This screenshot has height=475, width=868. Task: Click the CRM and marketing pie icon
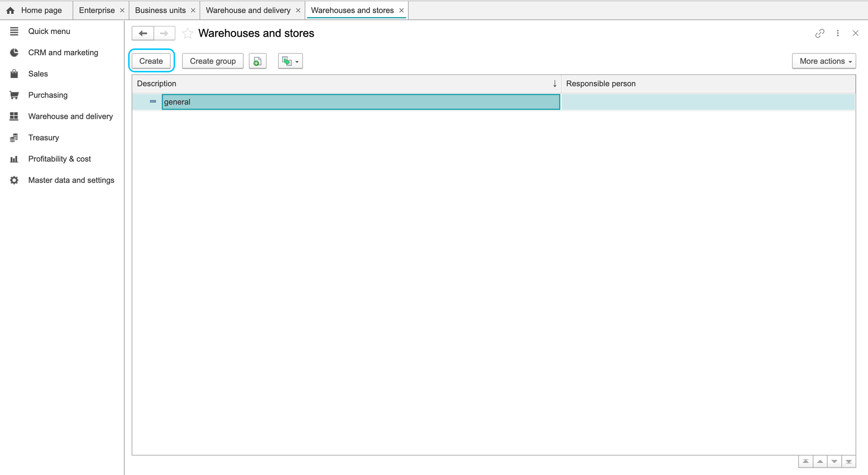coord(14,52)
